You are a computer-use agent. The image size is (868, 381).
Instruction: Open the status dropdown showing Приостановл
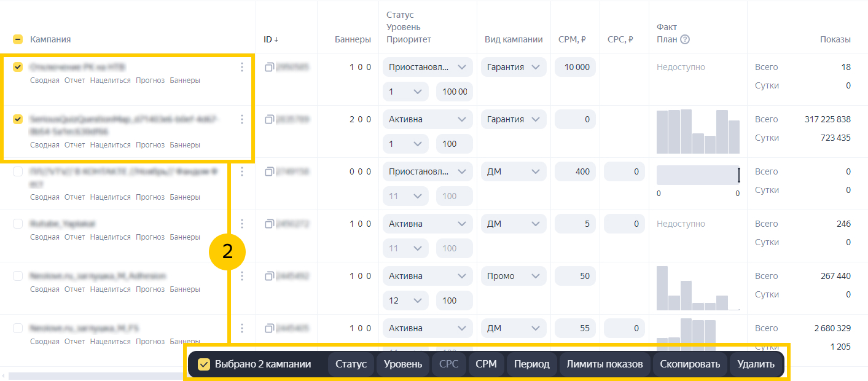tap(427, 66)
